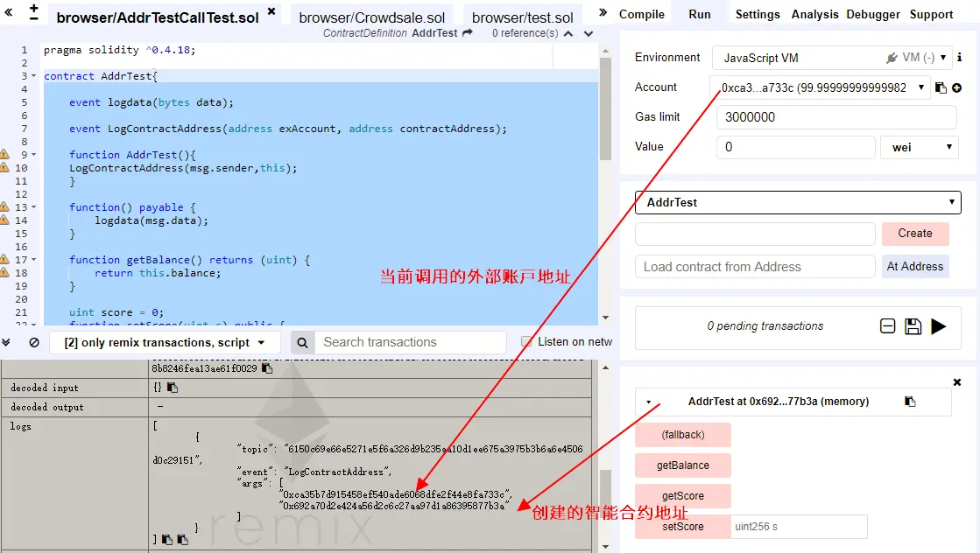Fold the AddrTest constructor on line 9
Image resolution: width=980 pixels, height=553 pixels.
tap(34, 154)
